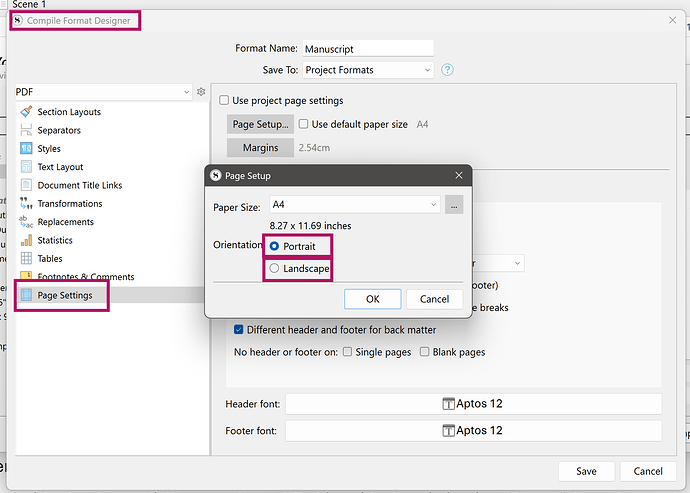This screenshot has height=493, width=690.
Task: Click the Separators icon in sidebar
Action: point(26,130)
